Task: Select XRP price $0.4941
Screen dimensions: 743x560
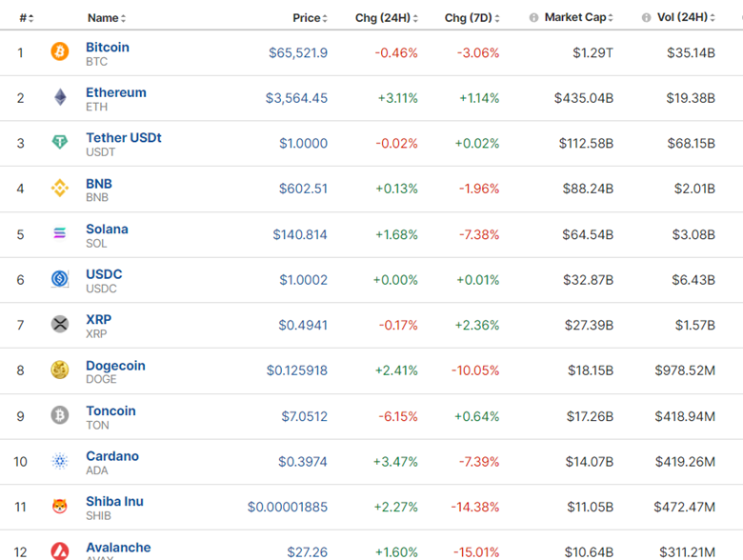Action: point(303,325)
